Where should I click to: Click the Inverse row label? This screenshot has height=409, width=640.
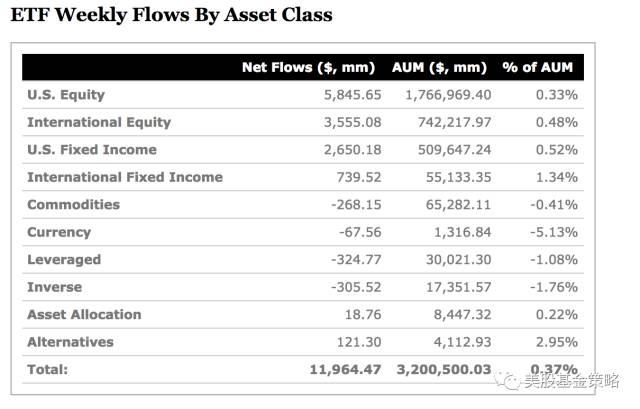pyautogui.click(x=55, y=287)
